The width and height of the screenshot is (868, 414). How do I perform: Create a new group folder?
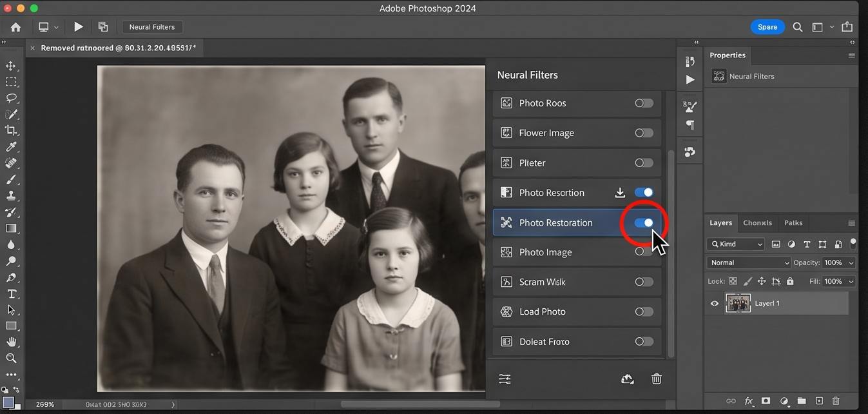click(x=801, y=401)
